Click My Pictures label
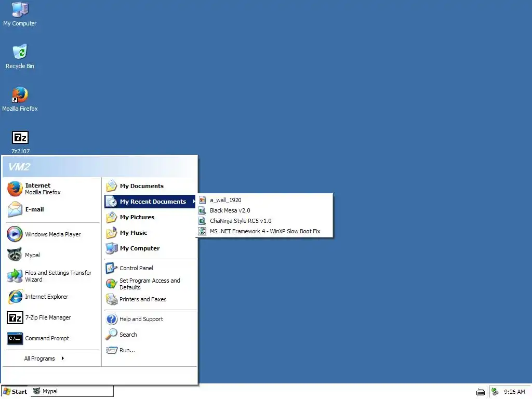This screenshot has height=399, width=532. pyautogui.click(x=137, y=217)
